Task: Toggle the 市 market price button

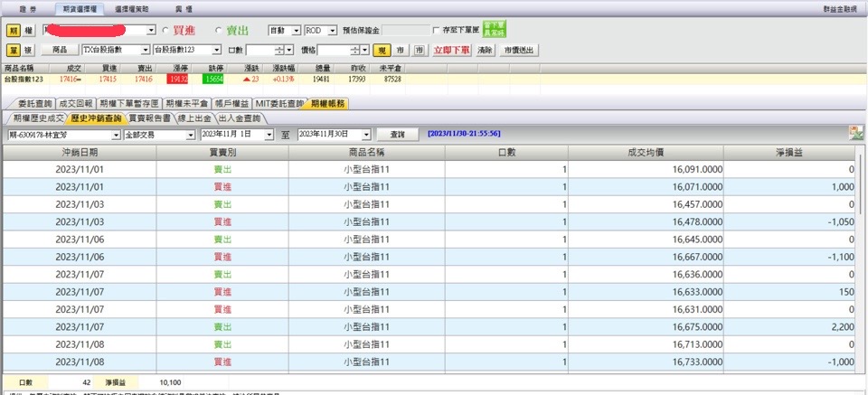Action: pyautogui.click(x=401, y=50)
